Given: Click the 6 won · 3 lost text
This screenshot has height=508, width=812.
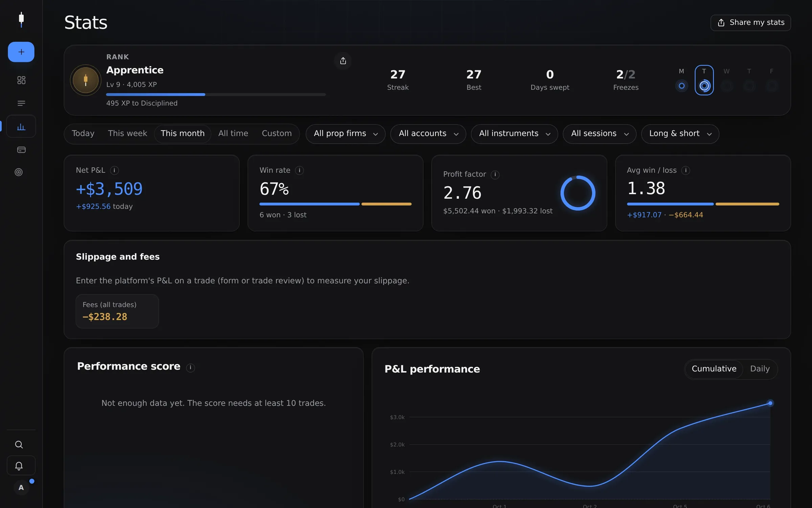Looking at the screenshot, I should pos(283,215).
